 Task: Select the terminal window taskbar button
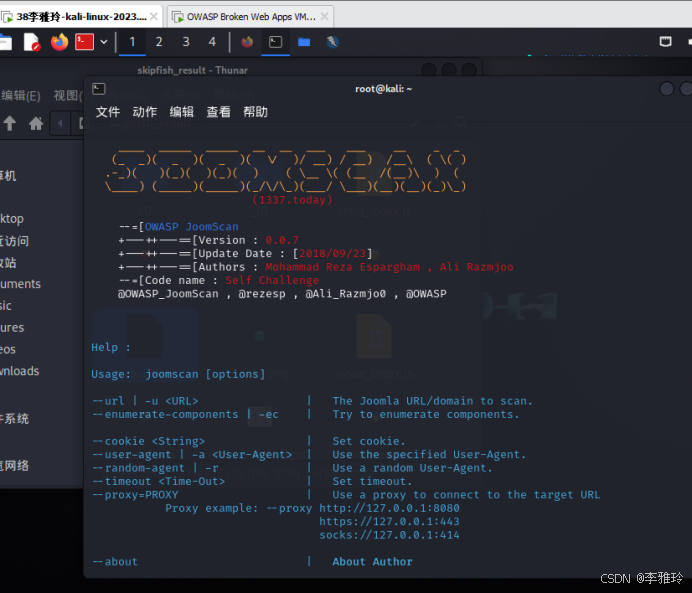(x=275, y=42)
